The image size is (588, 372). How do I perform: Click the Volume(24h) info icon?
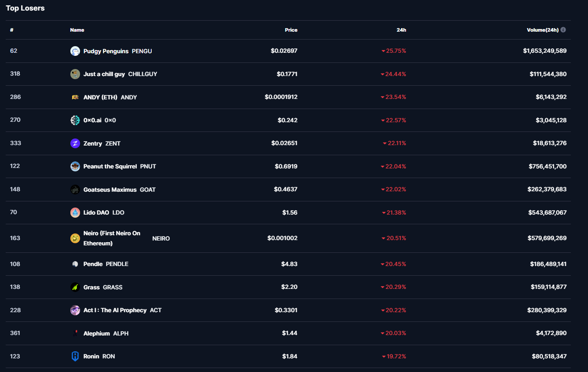coord(563,30)
